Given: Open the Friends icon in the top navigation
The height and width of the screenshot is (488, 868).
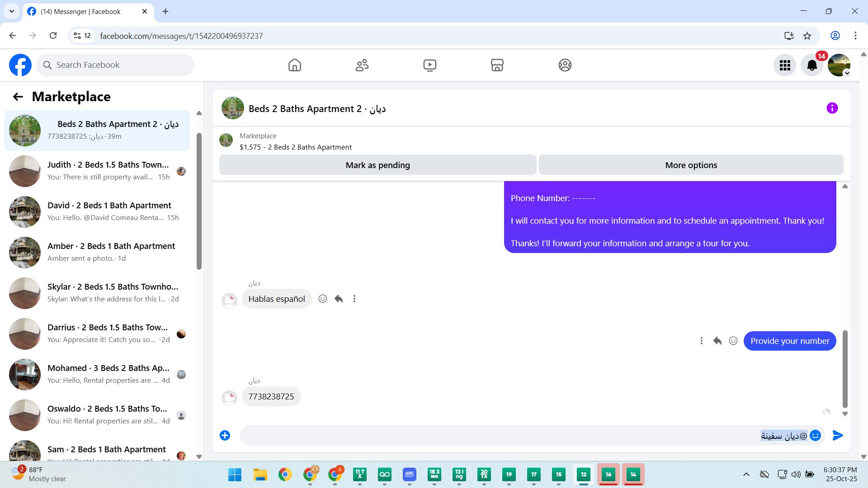Looking at the screenshot, I should click(362, 65).
